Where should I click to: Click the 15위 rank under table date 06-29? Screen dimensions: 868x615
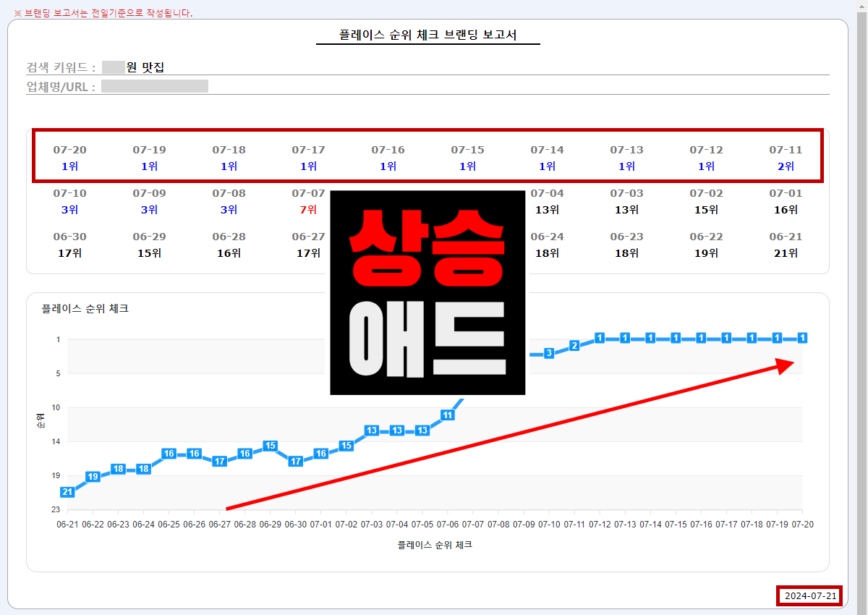pyautogui.click(x=150, y=253)
